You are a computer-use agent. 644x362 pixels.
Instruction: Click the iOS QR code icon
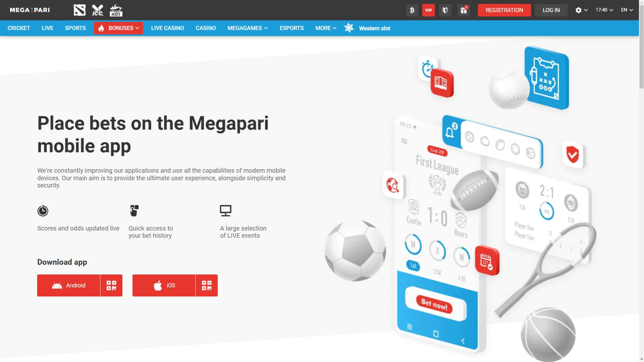pyautogui.click(x=206, y=285)
